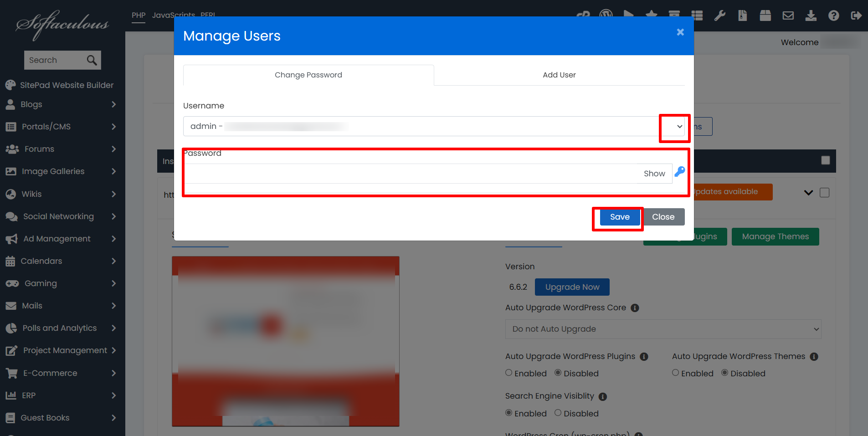Select Enabled for Auto Upgrade WordPress Themes
The width and height of the screenshot is (868, 436).
[676, 373]
